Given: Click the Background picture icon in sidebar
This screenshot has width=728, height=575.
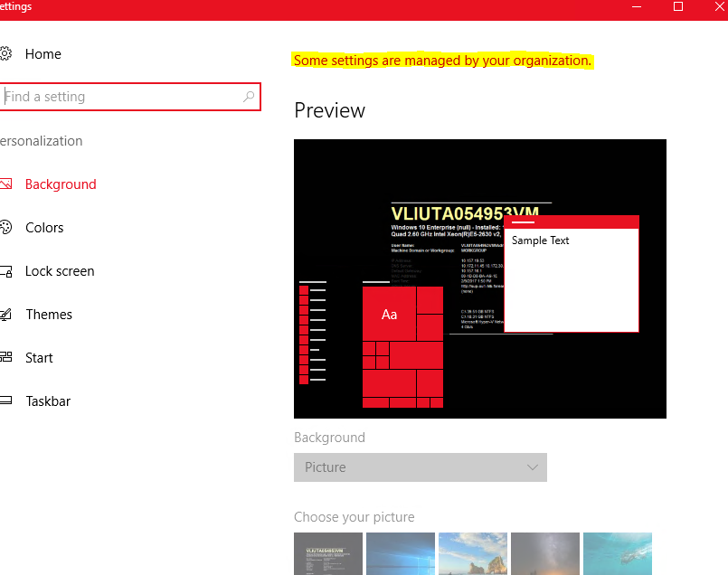Looking at the screenshot, I should pos(5,184).
